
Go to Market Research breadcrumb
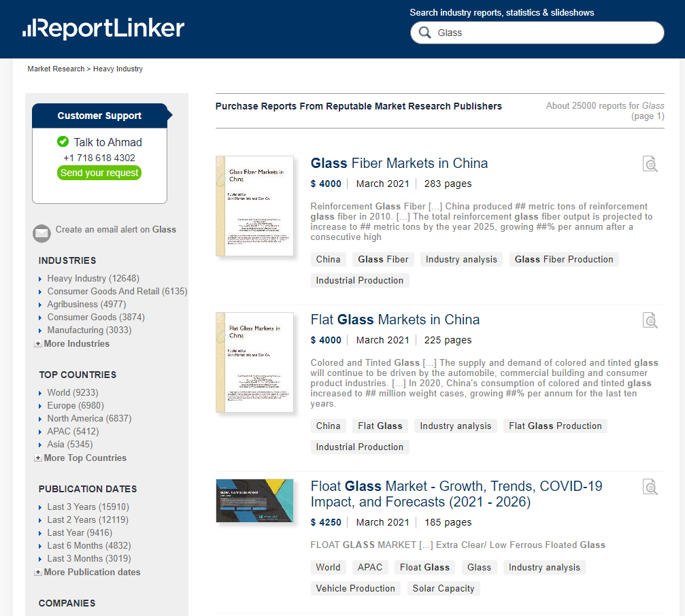click(x=56, y=69)
